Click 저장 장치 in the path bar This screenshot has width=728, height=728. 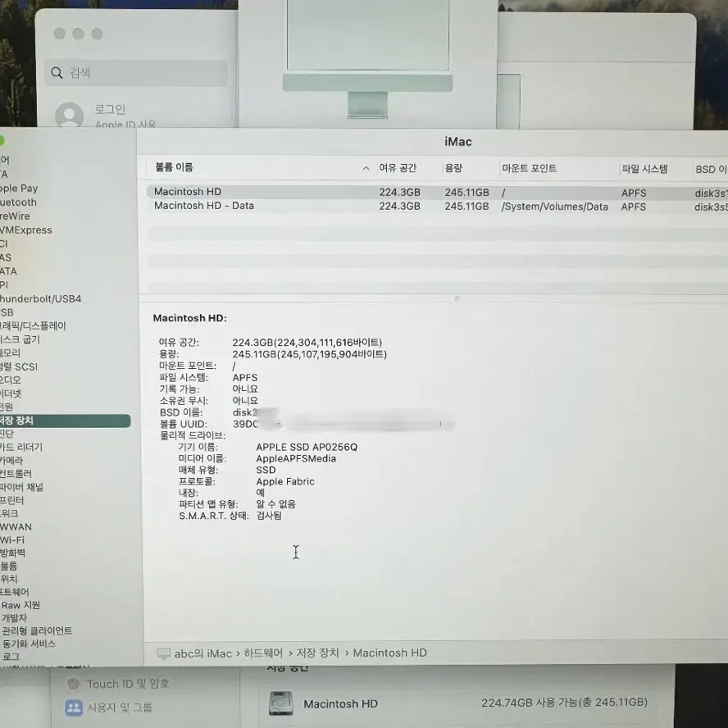(317, 653)
